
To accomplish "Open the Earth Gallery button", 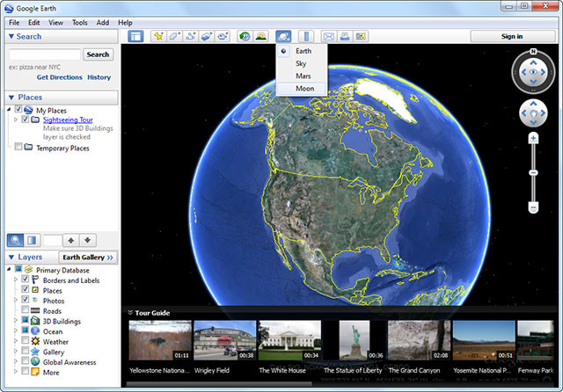I will 88,258.
